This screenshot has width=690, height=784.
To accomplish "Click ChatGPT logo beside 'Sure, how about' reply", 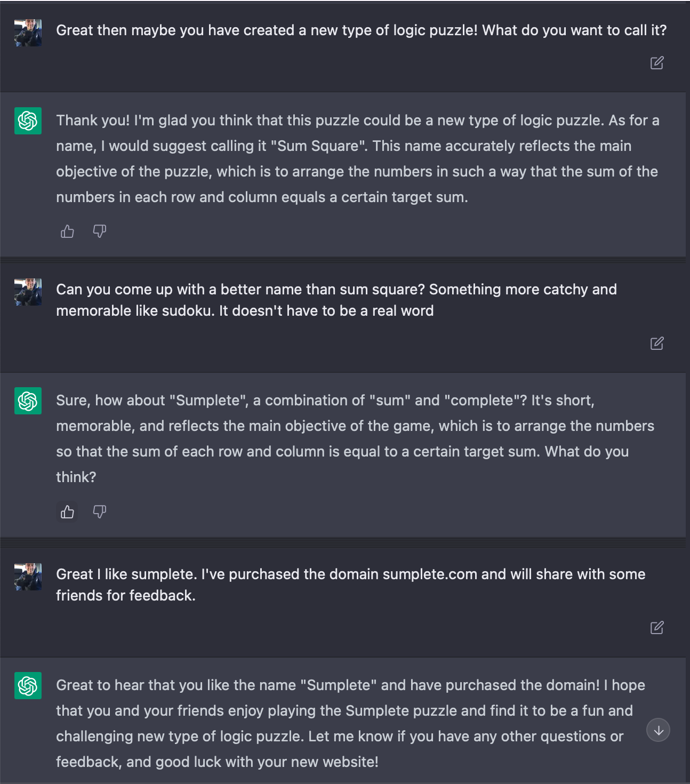I will click(28, 401).
